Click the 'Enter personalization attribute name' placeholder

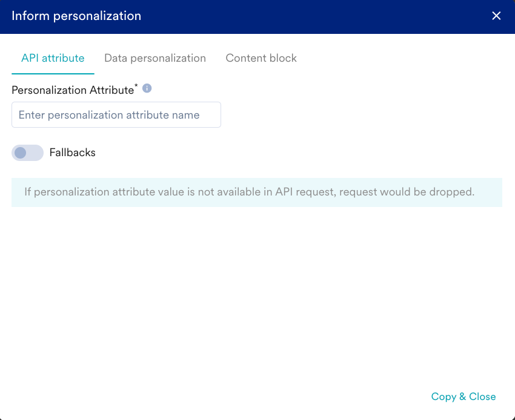click(x=109, y=115)
